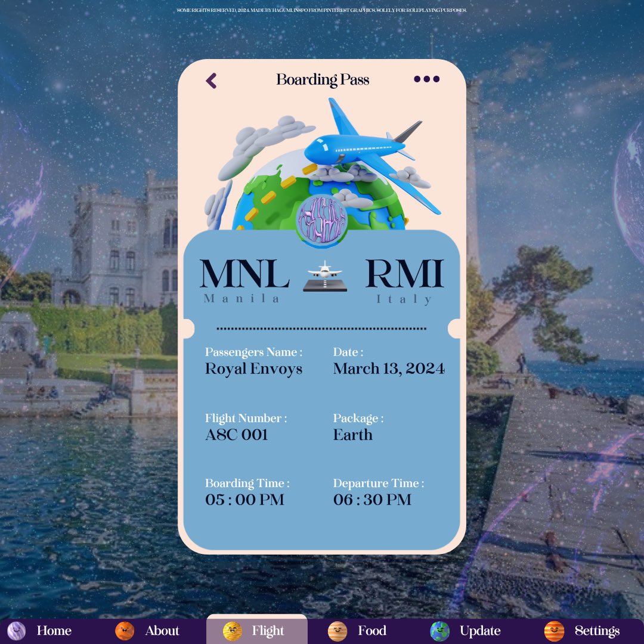This screenshot has width=644, height=644.
Task: Click the MNL airport code
Action: [245, 273]
